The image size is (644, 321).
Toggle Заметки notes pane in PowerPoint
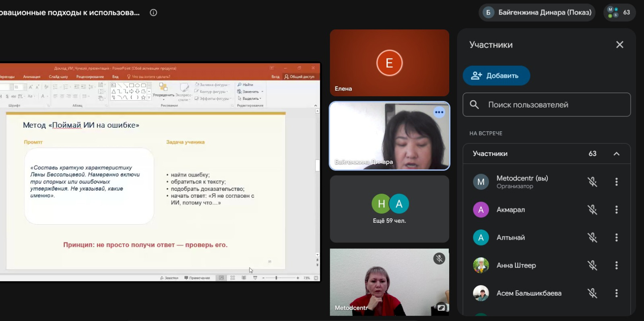click(x=169, y=278)
